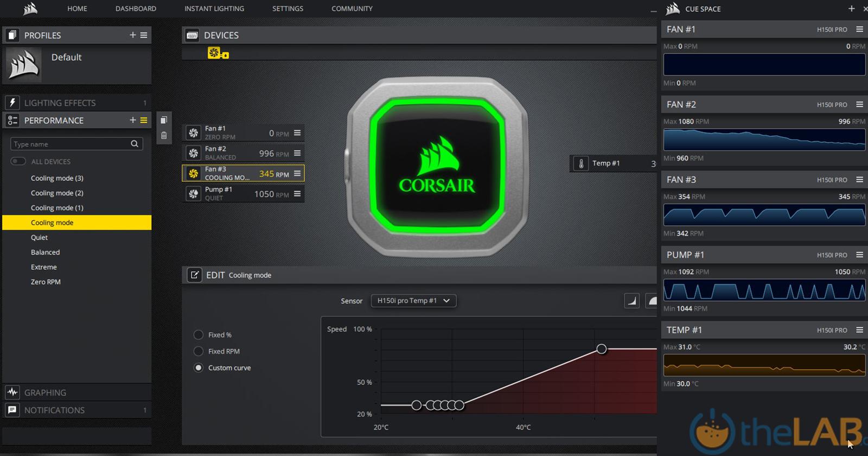The width and height of the screenshot is (868, 456).
Task: Click the rightmost clustered low-speed curve point
Action: (x=459, y=405)
